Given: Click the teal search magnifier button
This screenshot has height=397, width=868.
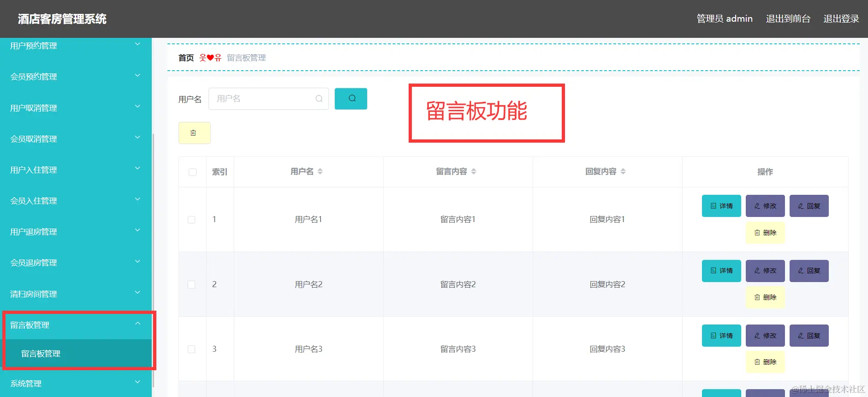Looking at the screenshot, I should click(351, 98).
